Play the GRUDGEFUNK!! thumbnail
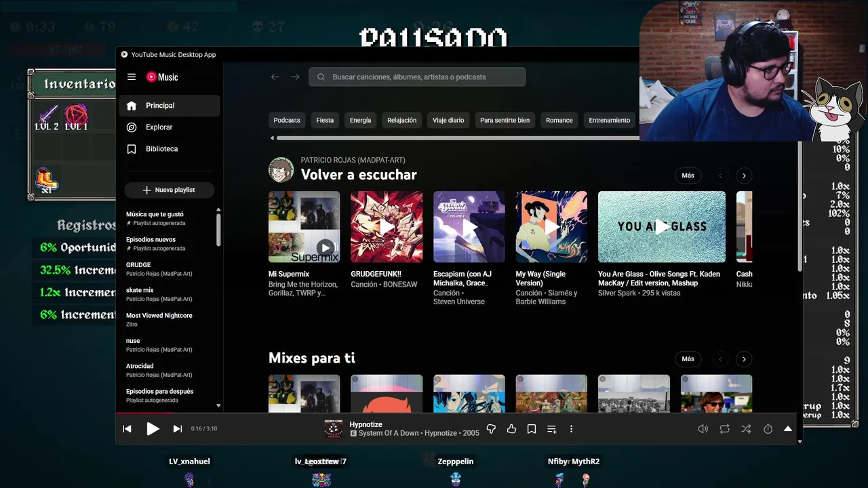The image size is (868, 488). click(x=387, y=226)
